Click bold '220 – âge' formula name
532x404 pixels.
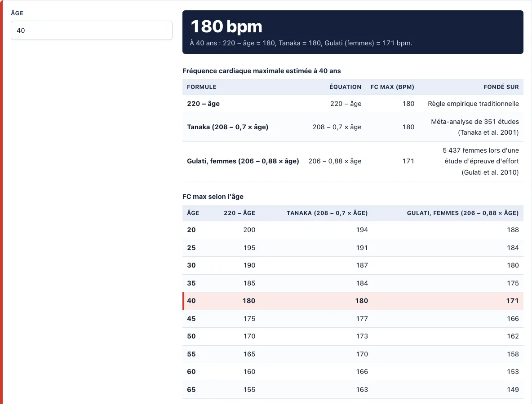click(203, 104)
